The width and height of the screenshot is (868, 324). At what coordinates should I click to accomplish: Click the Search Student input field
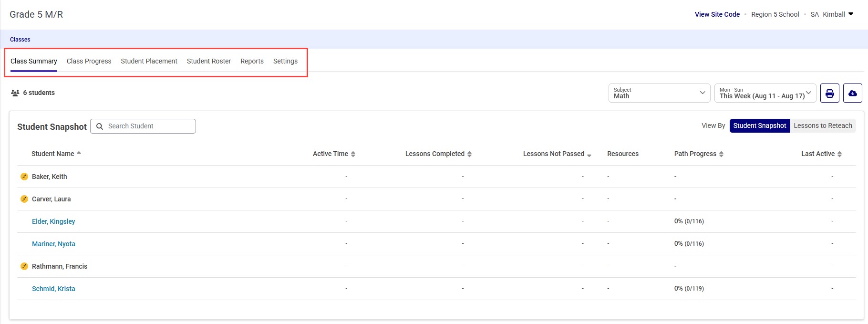point(148,126)
